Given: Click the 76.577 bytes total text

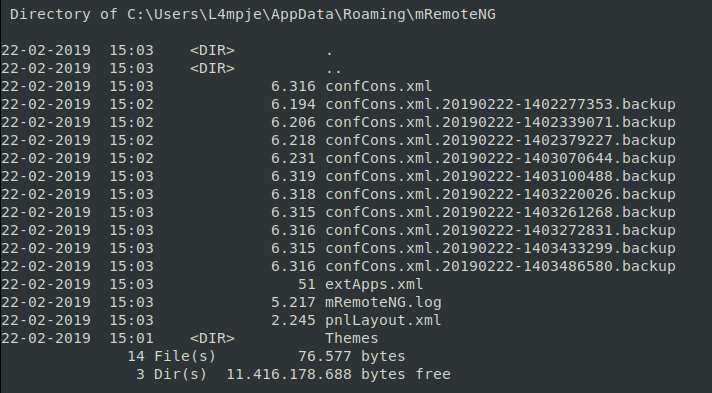Looking at the screenshot, I should point(351,357).
